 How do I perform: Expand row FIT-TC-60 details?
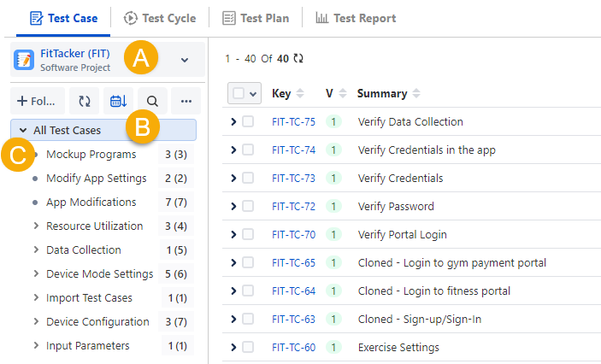pyautogui.click(x=233, y=347)
